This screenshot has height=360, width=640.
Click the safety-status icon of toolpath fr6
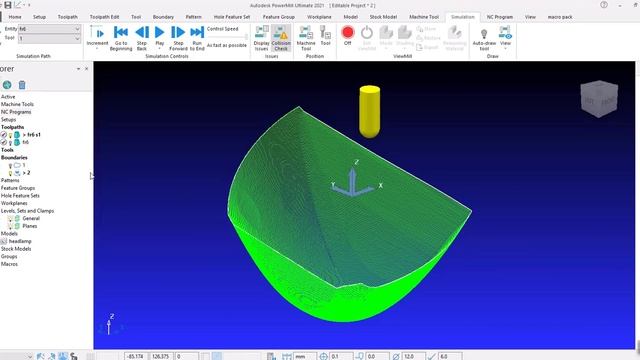tap(4, 143)
